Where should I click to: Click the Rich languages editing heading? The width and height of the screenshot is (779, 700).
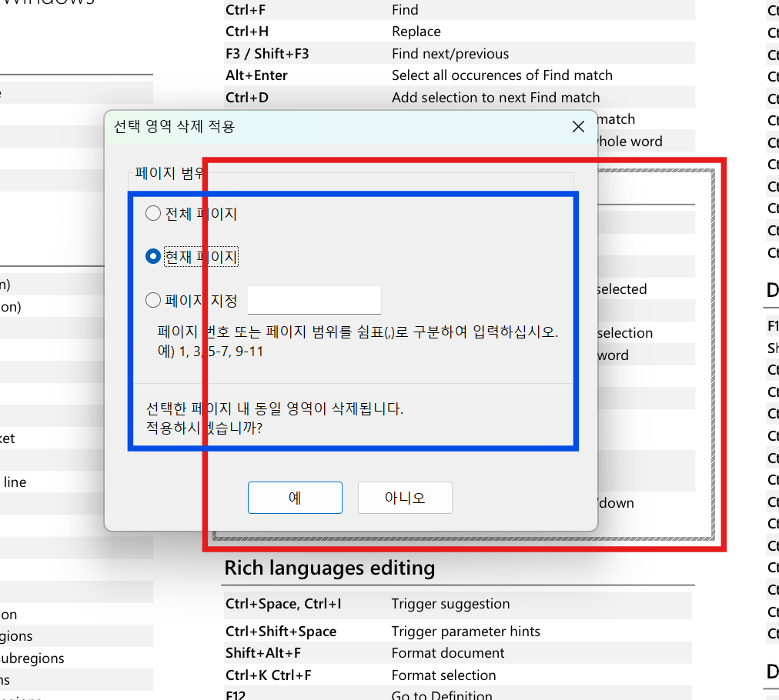click(x=330, y=568)
